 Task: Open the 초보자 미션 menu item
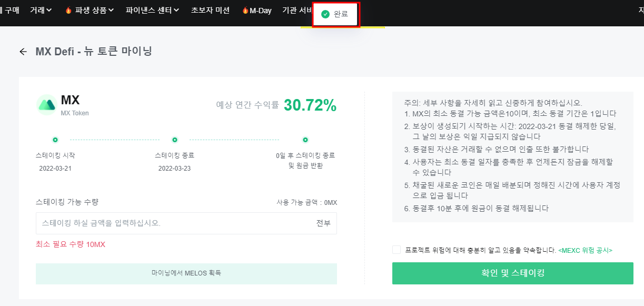tap(210, 10)
